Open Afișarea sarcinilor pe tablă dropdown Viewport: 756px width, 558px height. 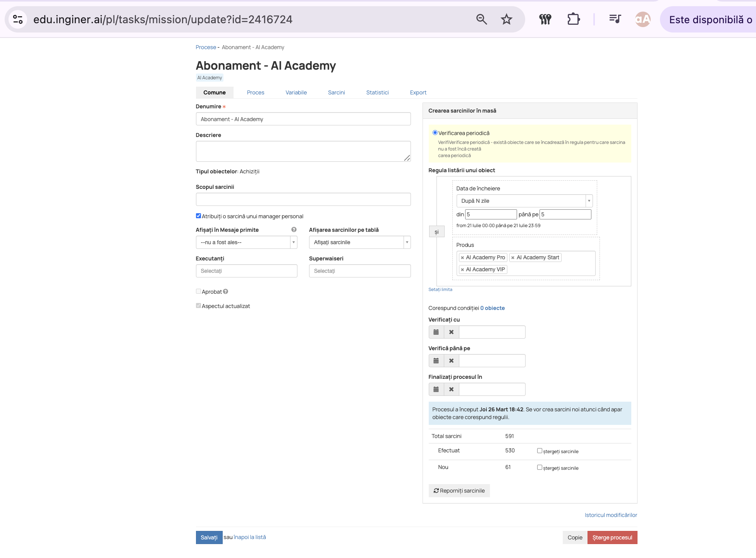click(360, 242)
